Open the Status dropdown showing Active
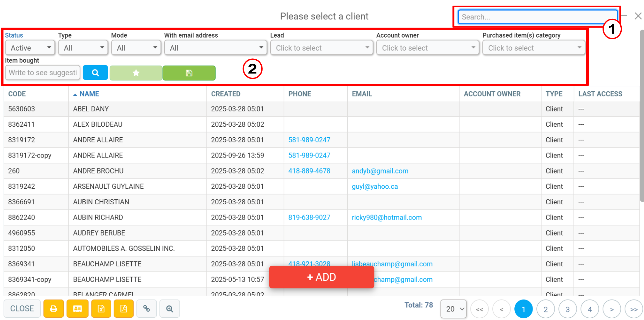The width and height of the screenshot is (644, 320). (x=30, y=48)
